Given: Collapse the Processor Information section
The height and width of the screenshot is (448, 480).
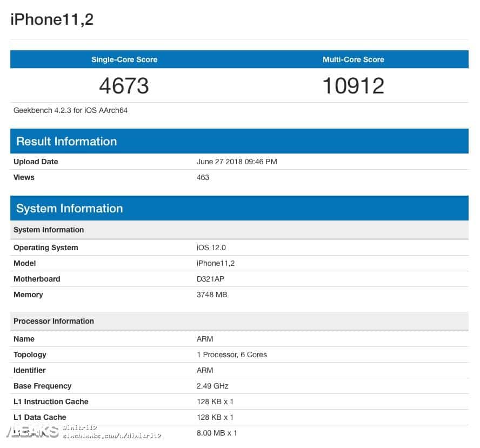Looking at the screenshot, I should click(54, 321).
